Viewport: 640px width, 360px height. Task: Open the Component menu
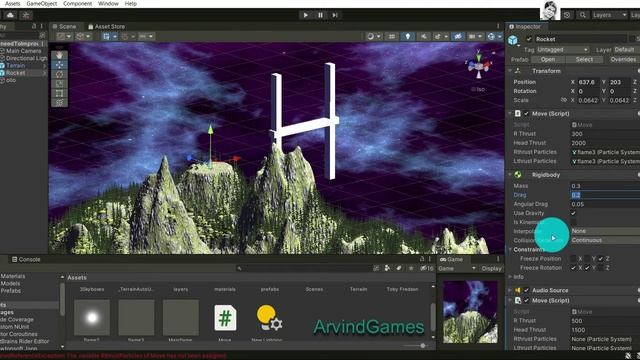click(x=78, y=4)
